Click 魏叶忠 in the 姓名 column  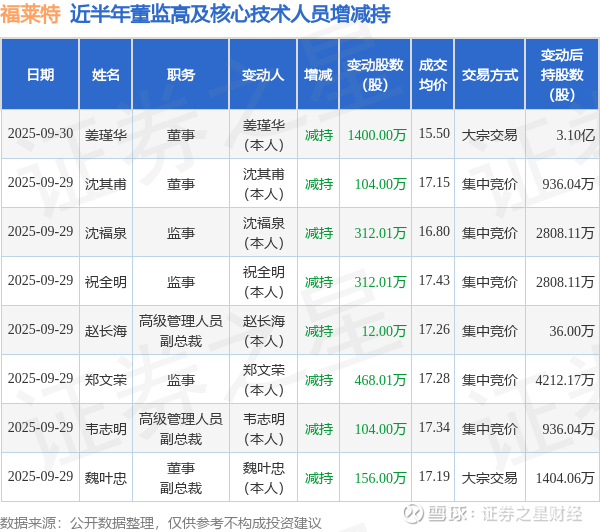point(106,478)
